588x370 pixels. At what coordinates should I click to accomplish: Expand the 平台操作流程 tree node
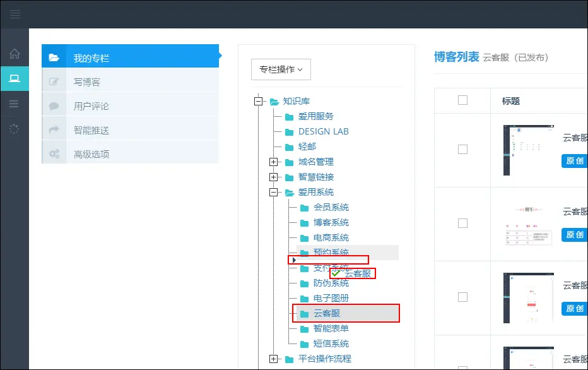(273, 359)
